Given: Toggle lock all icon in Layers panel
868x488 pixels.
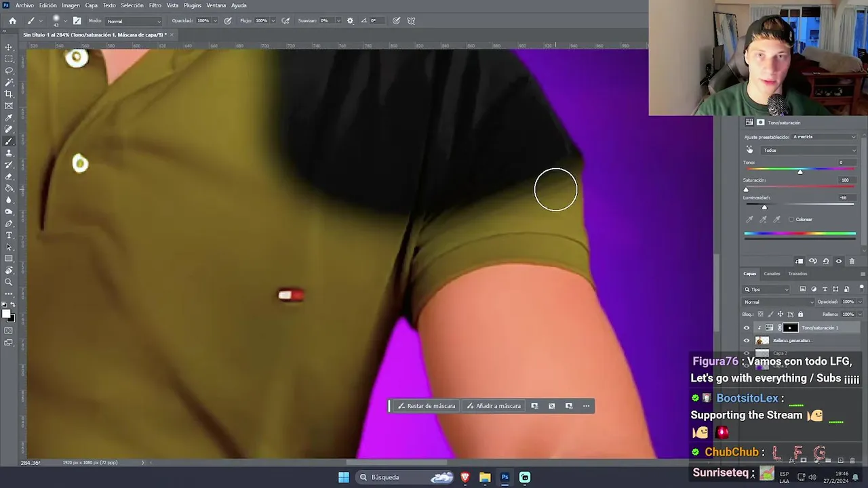Looking at the screenshot, I should pos(800,314).
